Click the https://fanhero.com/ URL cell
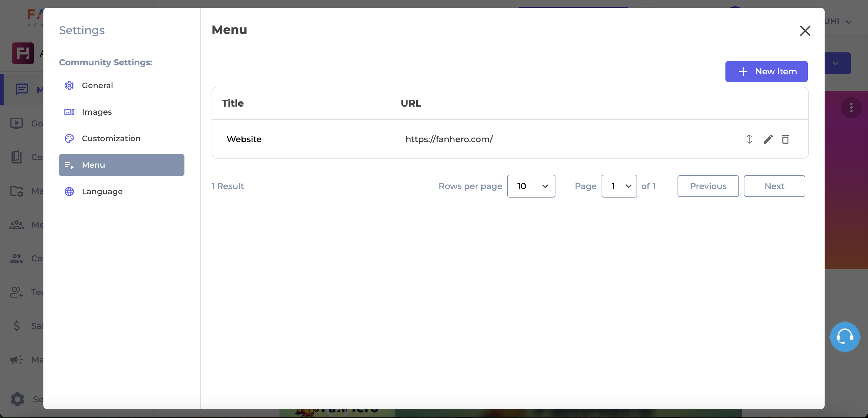The height and width of the screenshot is (418, 868). 449,139
